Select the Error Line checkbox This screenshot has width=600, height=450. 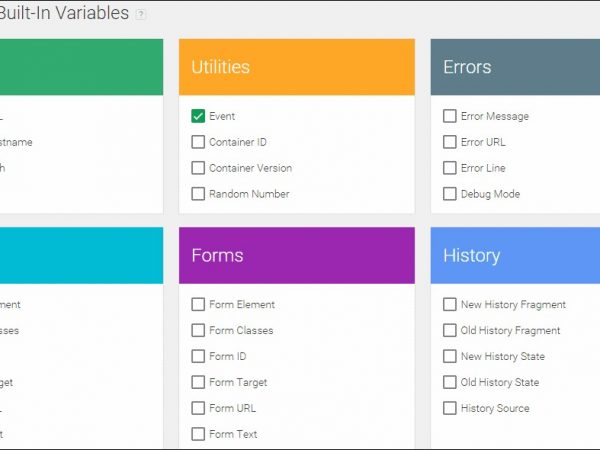[450, 168]
